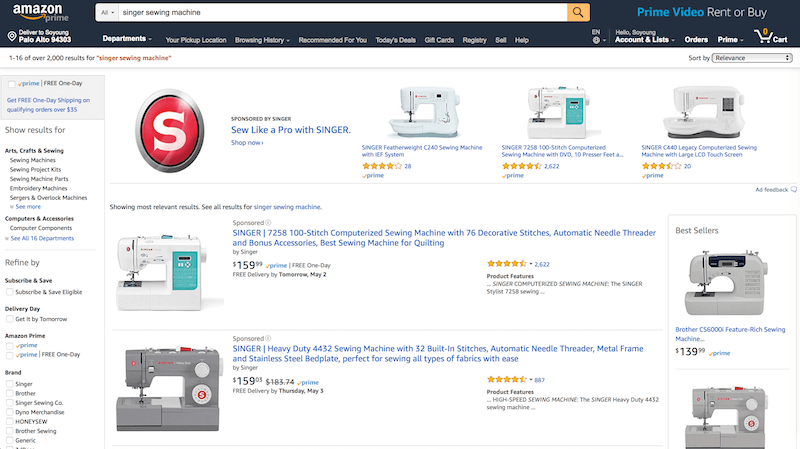Screen dimensions: 800x449
Task: Open the All categories search dropdown
Action: coord(107,13)
